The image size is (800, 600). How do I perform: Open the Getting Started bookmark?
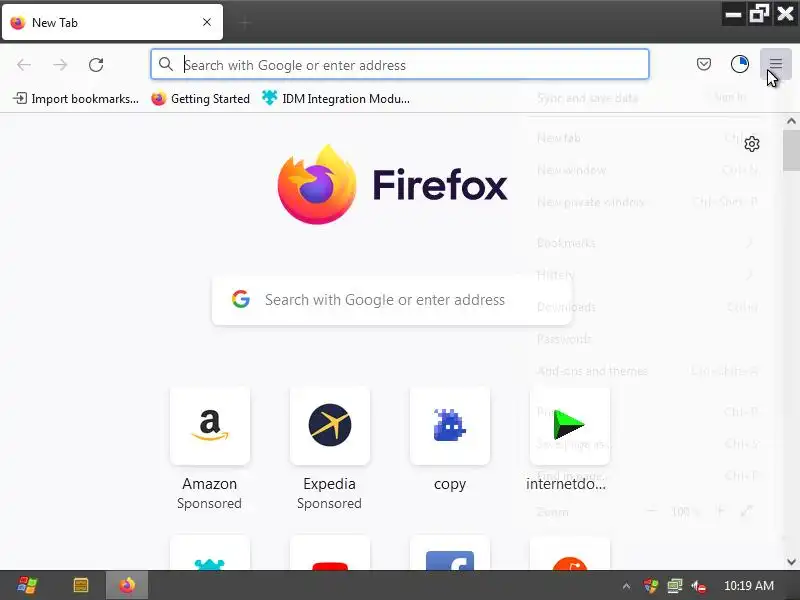201,98
